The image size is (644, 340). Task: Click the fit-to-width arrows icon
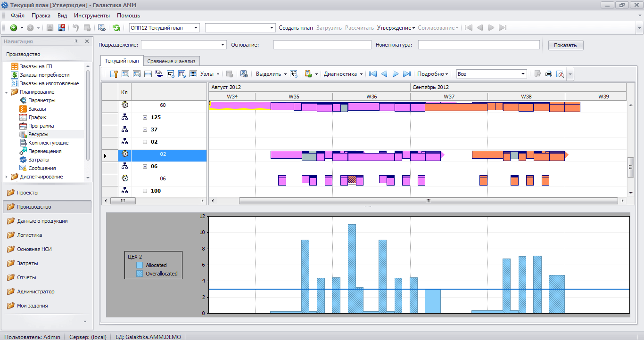148,74
